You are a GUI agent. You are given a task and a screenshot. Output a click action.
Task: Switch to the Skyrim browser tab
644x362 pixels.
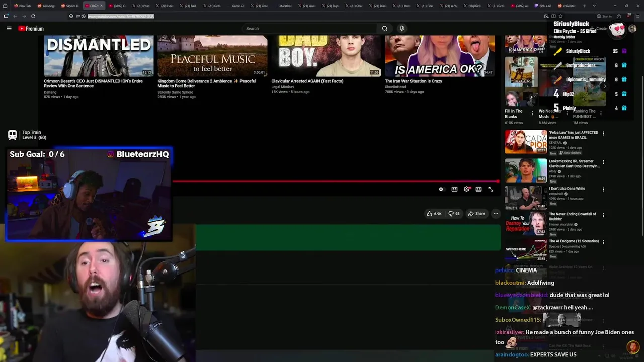pos(70,6)
